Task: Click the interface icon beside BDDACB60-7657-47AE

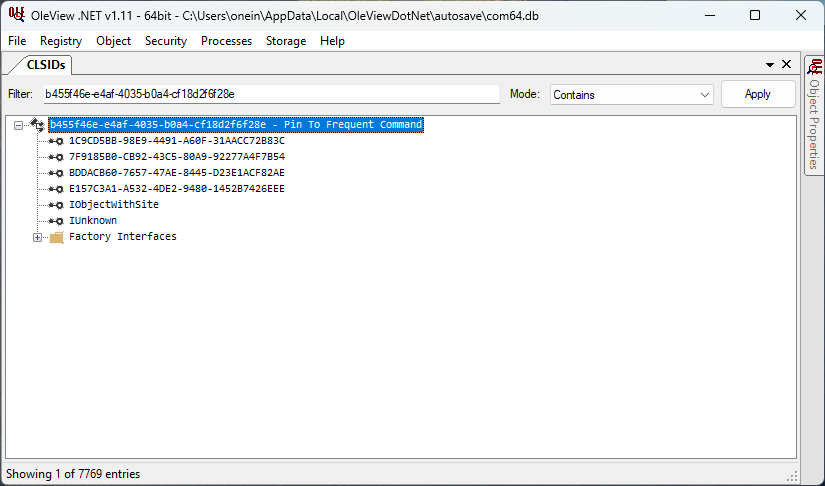Action: [x=56, y=173]
